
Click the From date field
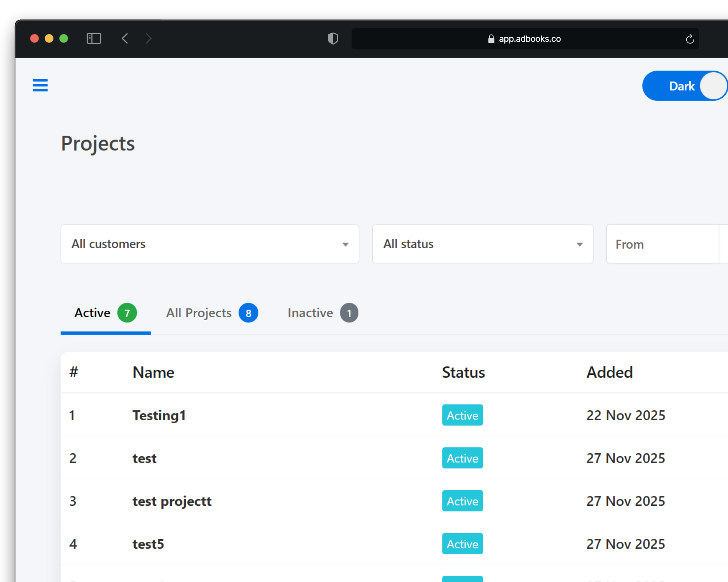(x=662, y=244)
